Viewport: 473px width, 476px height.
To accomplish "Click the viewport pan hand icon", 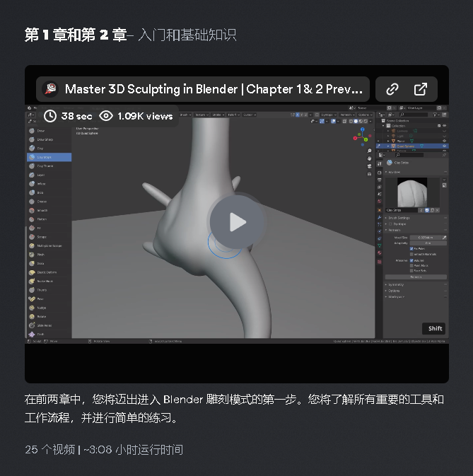I will click(369, 158).
